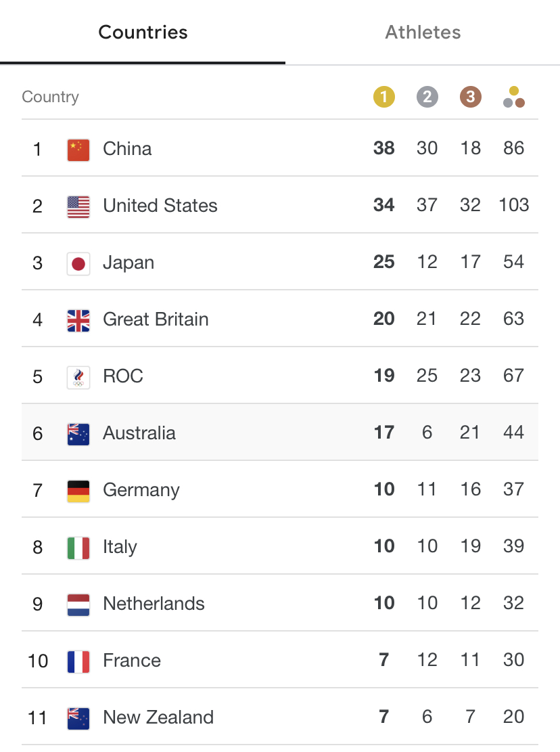Click the total medals icon

513,97
